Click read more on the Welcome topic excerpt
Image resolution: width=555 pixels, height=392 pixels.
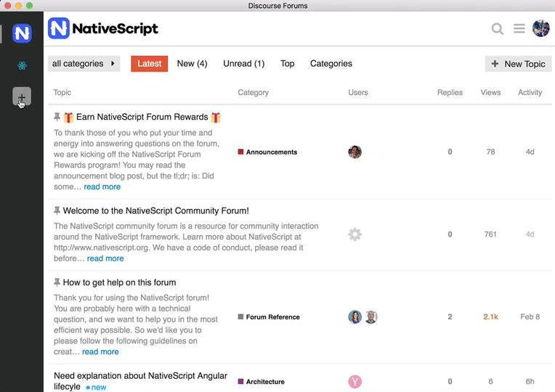[105, 258]
